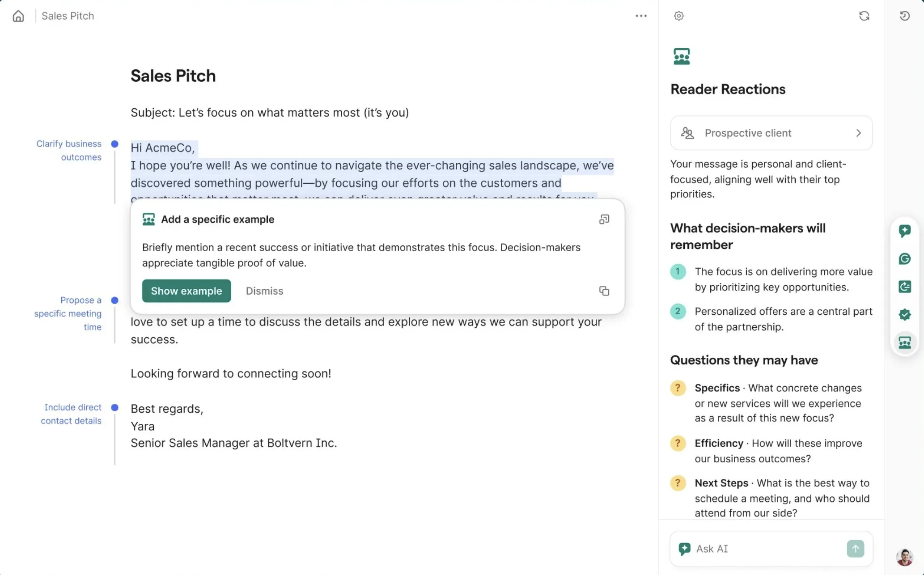Click the Show example button
Viewport: 924px width, 575px height.
186,291
